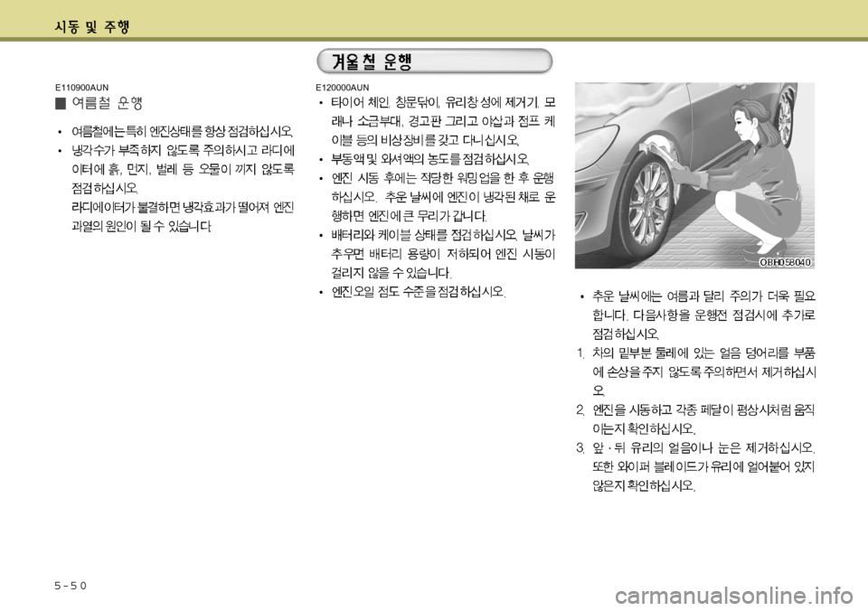
Task: Click the line starting '엔진을 시동하고 각종 페달이'
Action: (x=703, y=410)
